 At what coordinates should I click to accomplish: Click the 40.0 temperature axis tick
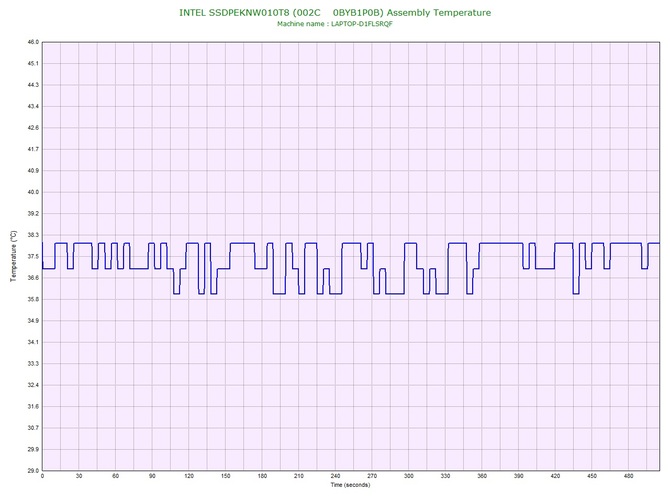(33, 192)
